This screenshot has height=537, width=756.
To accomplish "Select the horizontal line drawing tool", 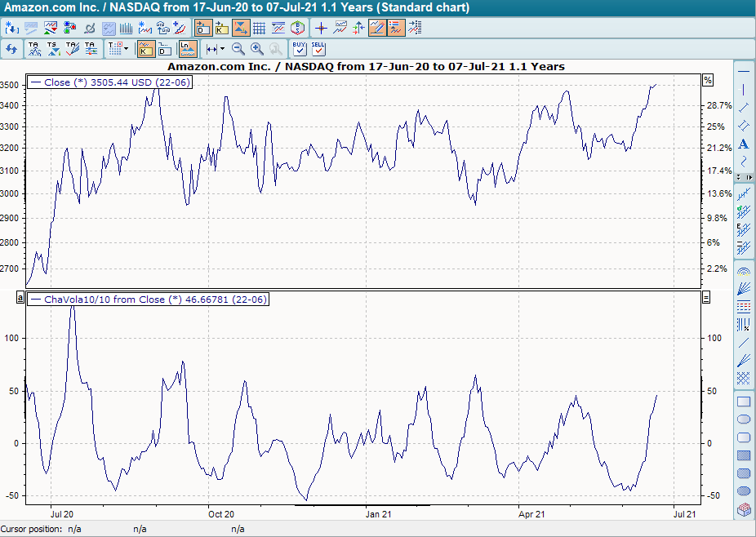I will tap(744, 72).
